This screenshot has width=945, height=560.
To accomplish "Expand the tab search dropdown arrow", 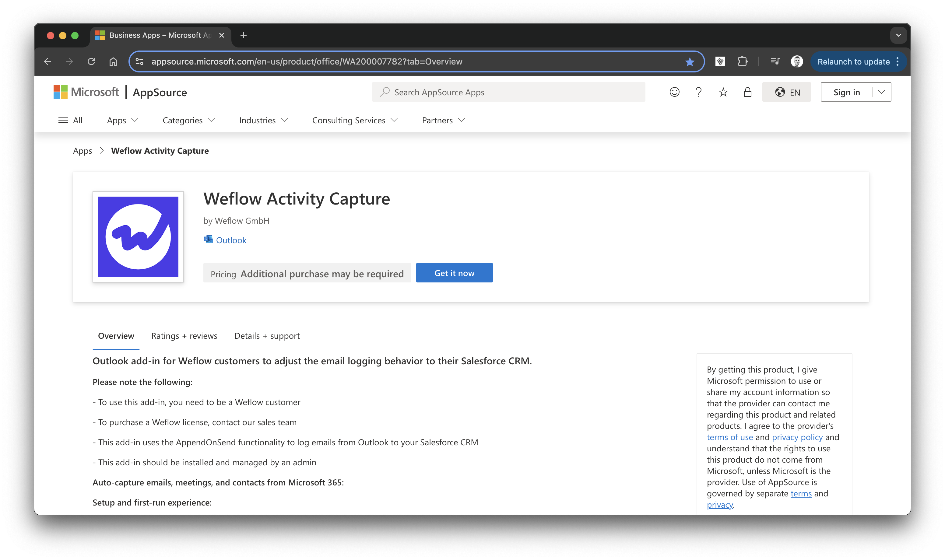I will (x=899, y=35).
